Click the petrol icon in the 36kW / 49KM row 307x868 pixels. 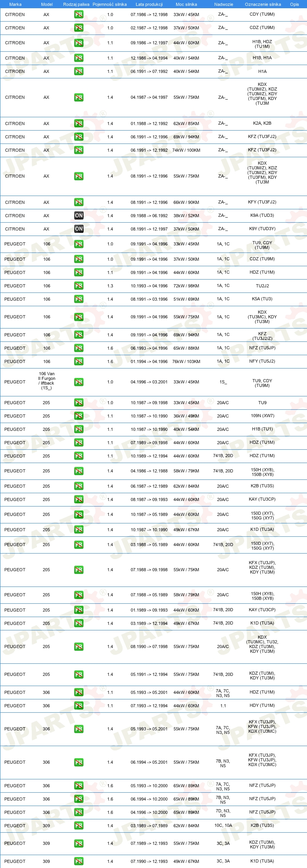79,416
